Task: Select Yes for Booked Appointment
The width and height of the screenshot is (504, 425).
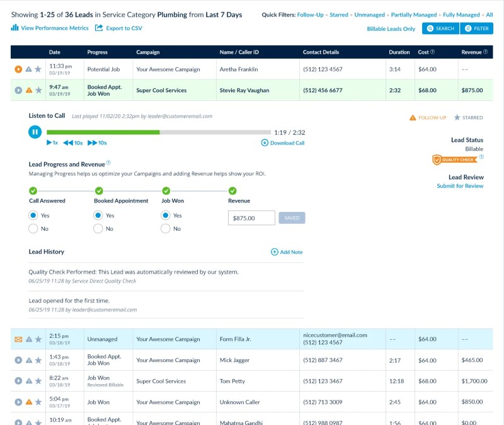Action: click(x=98, y=215)
